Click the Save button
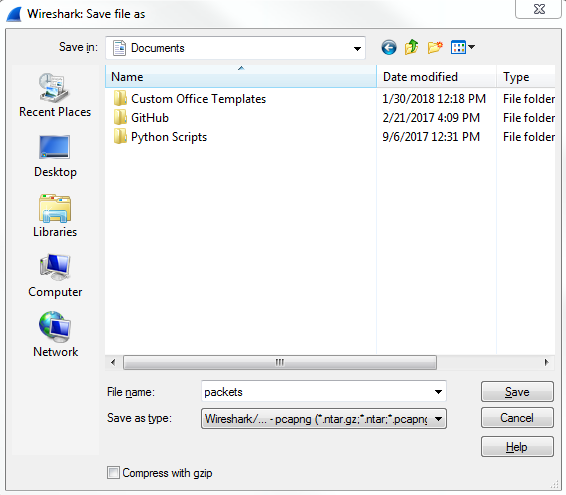 pyautogui.click(x=517, y=392)
